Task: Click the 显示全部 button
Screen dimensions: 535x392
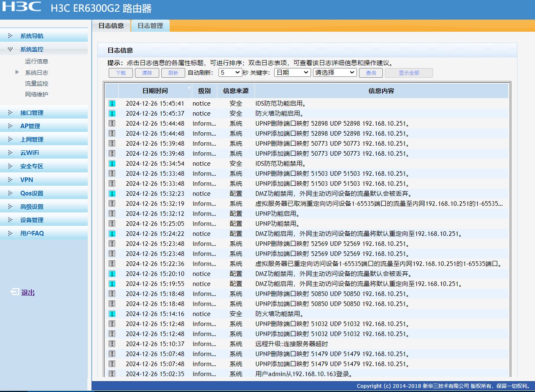Action: (409, 73)
